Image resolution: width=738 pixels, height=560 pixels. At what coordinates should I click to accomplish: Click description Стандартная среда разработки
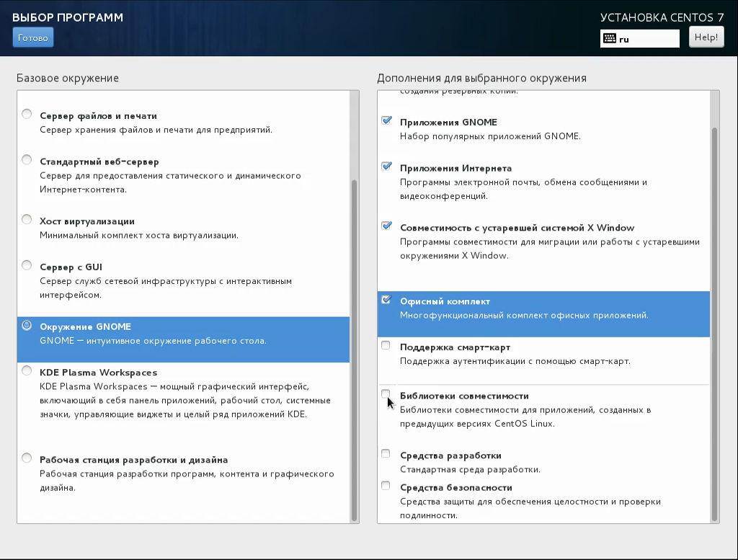click(470, 470)
